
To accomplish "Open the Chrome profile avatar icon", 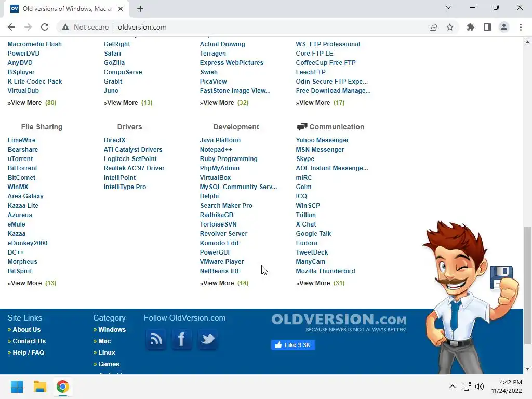I will click(504, 27).
